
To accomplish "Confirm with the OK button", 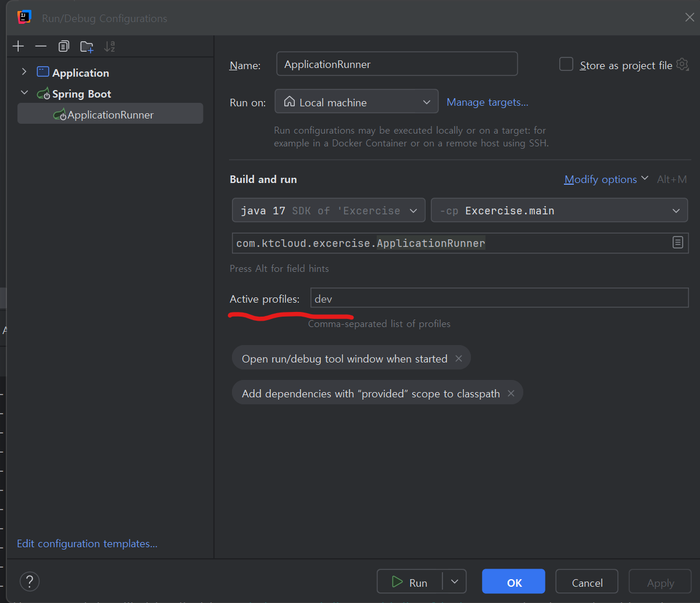I will coord(513,582).
